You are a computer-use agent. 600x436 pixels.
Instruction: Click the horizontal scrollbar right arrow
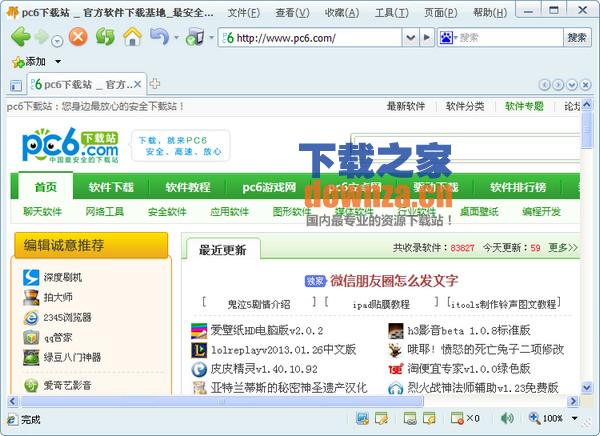tap(573, 401)
